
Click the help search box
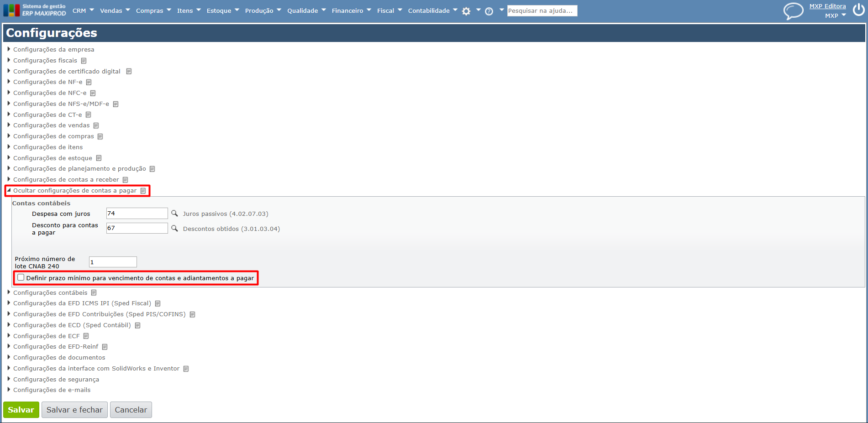tap(542, 10)
